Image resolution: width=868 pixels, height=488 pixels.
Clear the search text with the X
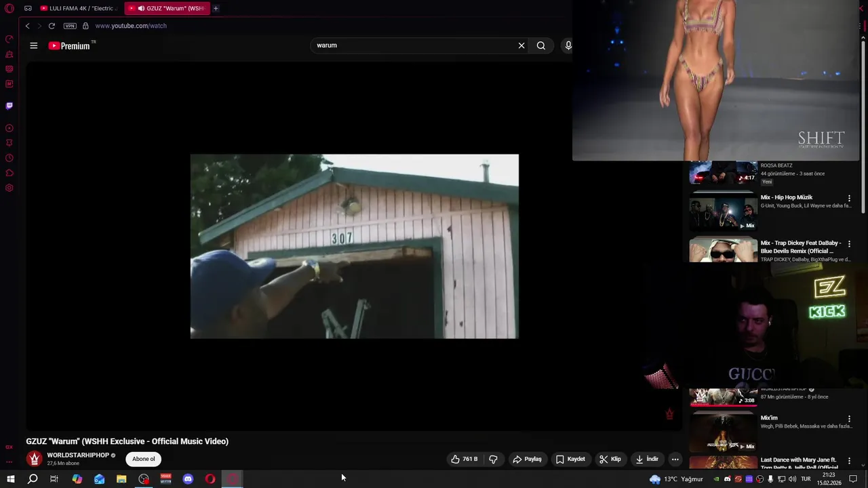point(521,45)
